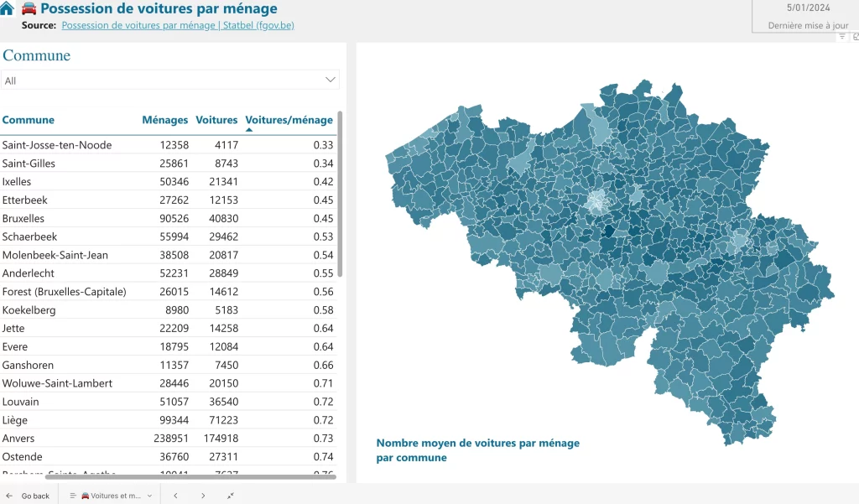The image size is (859, 504).
Task: Click the light Brussels area on the map
Action: pos(596,202)
